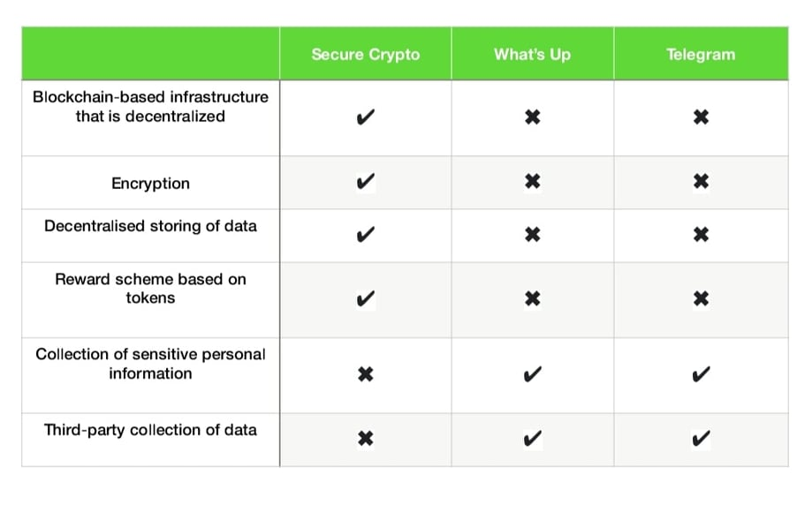Select the What's Up column header
The image size is (812, 527).
(x=532, y=54)
